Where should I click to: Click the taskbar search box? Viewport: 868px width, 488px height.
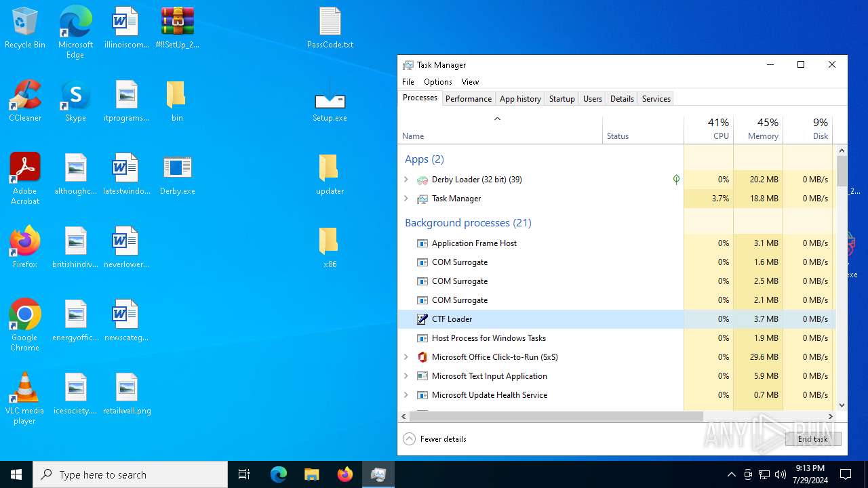point(130,474)
